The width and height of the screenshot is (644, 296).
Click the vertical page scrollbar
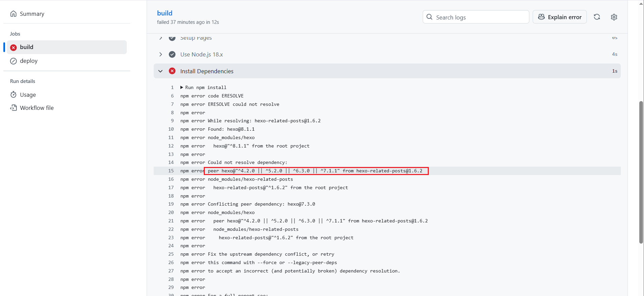pyautogui.click(x=641, y=172)
